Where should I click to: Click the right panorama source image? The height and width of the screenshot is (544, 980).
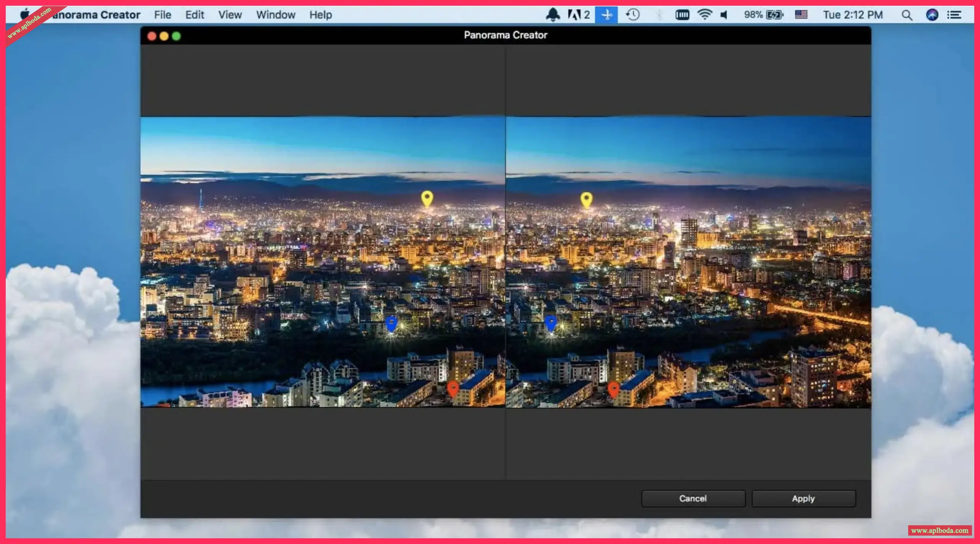click(x=689, y=262)
